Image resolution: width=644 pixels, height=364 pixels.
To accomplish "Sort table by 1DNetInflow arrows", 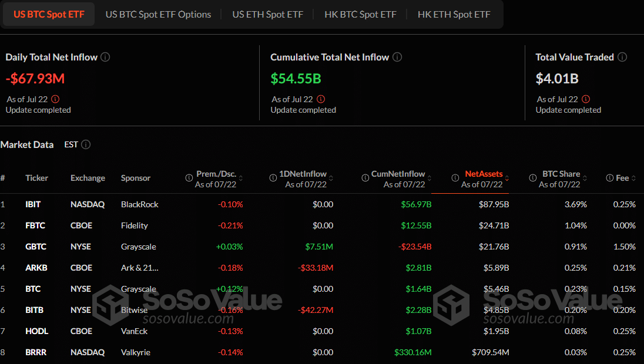I will pyautogui.click(x=331, y=178).
